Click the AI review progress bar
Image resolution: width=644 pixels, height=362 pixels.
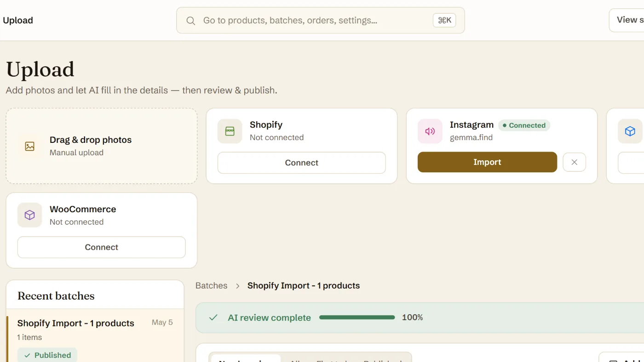click(x=357, y=317)
